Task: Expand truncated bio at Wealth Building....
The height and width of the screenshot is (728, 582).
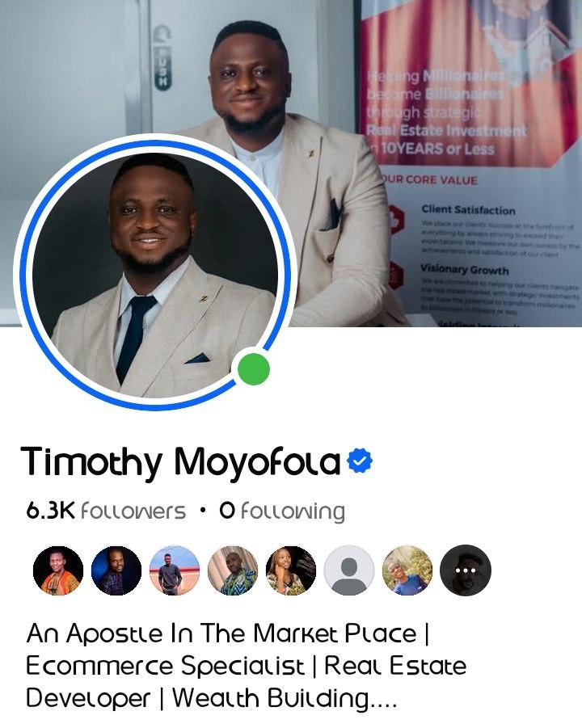Action: click(x=285, y=698)
